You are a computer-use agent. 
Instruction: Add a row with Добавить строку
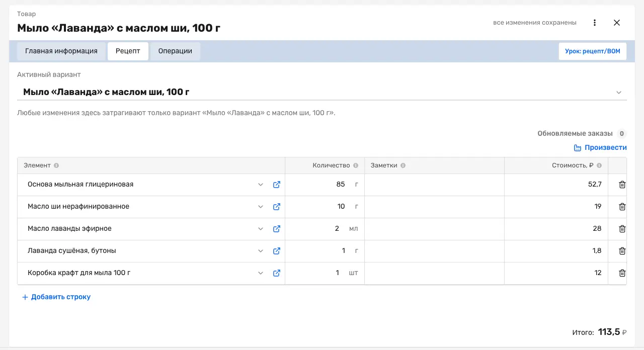(x=56, y=297)
